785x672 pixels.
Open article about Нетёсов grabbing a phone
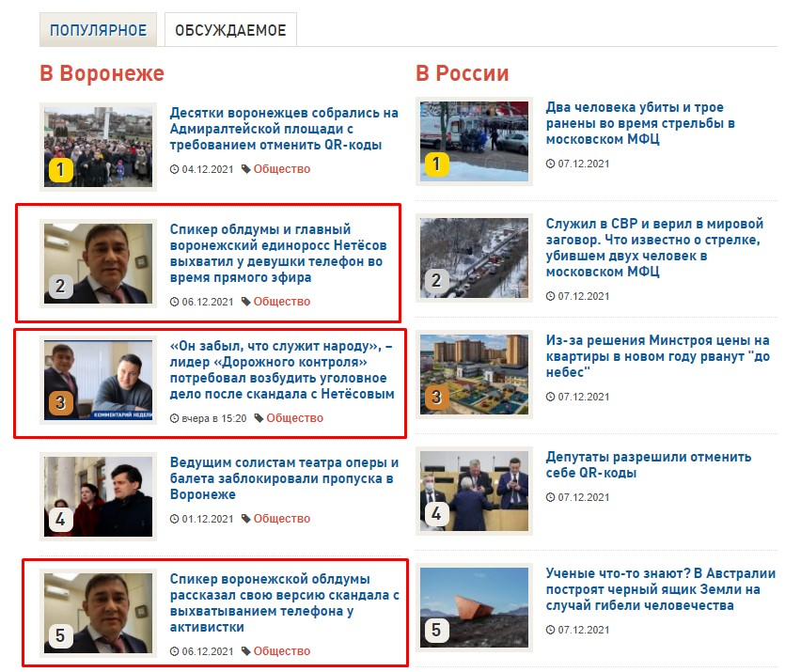point(278,253)
